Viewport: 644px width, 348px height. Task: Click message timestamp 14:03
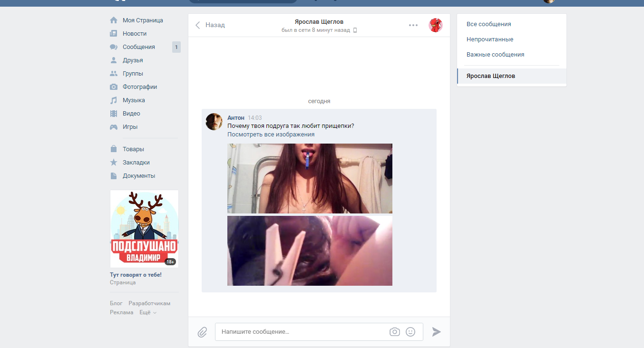[x=255, y=118]
